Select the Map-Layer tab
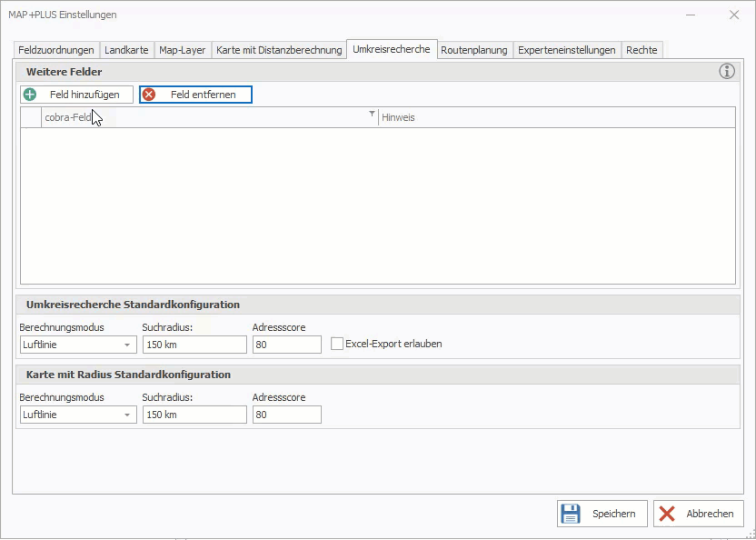 [x=183, y=50]
